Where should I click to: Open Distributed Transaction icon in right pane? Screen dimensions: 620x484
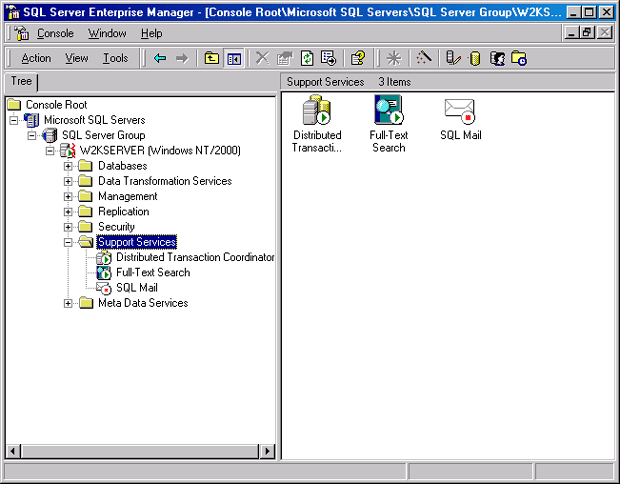coord(316,110)
